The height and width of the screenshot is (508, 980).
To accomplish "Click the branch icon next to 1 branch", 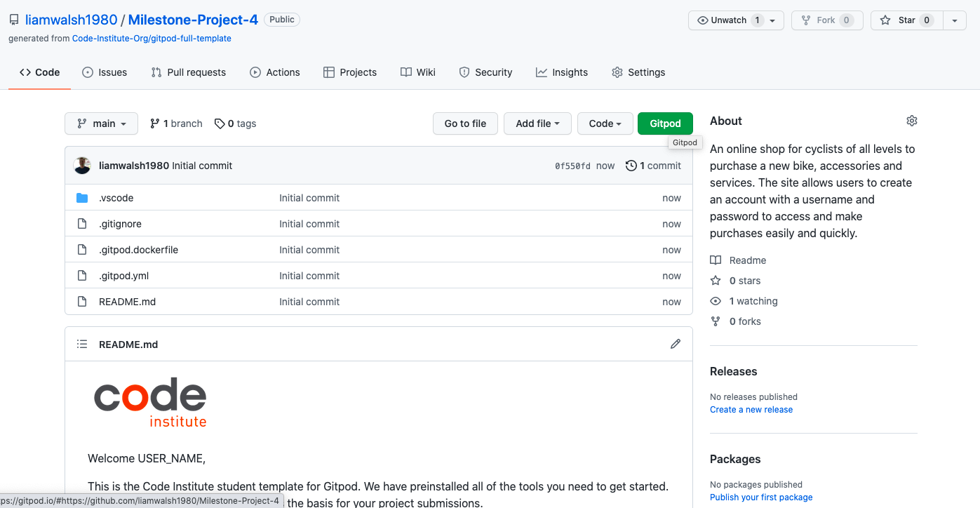I will pyautogui.click(x=154, y=123).
